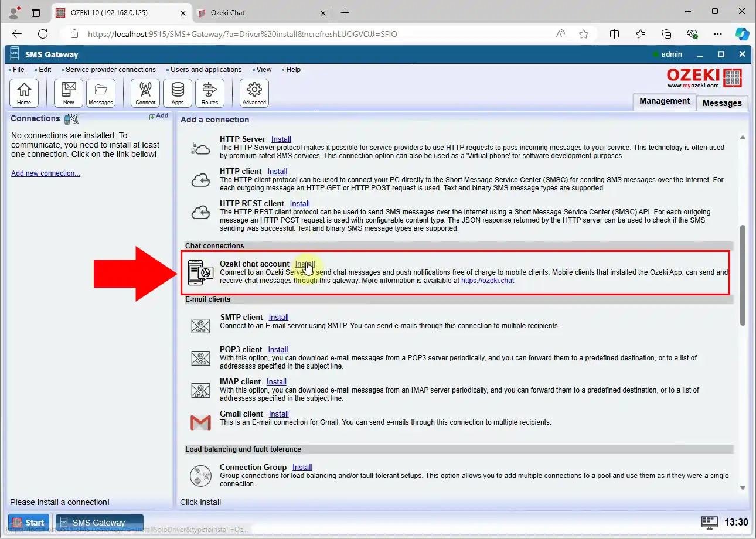Click the Add button in Connections panel
The image size is (756, 539).
pos(159,116)
